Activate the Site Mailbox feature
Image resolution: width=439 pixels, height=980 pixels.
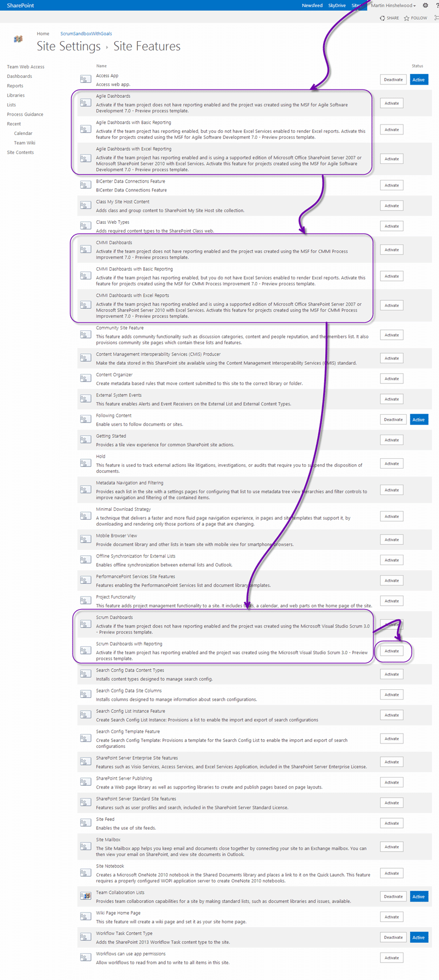[392, 847]
